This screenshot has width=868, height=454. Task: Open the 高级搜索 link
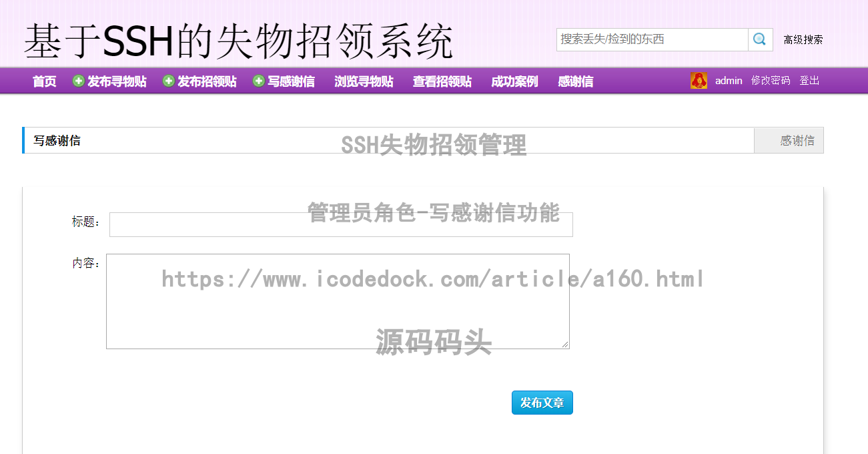point(803,39)
